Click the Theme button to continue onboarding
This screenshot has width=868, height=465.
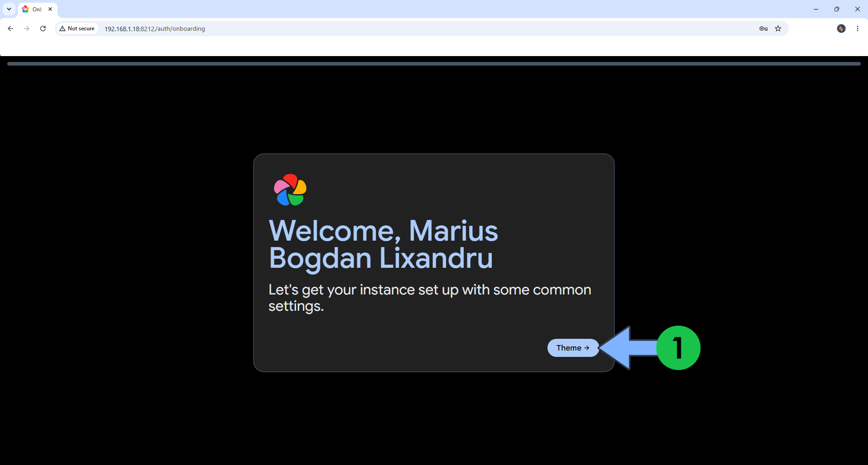[x=573, y=348]
